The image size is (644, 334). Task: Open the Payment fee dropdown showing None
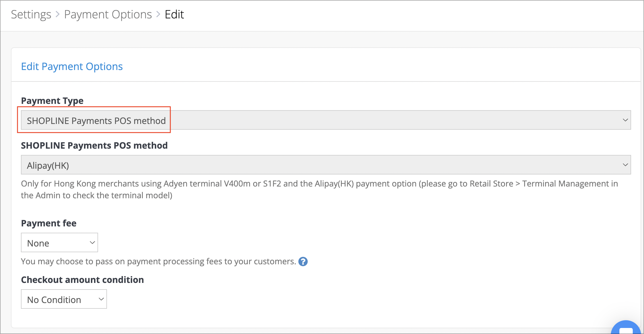point(59,242)
